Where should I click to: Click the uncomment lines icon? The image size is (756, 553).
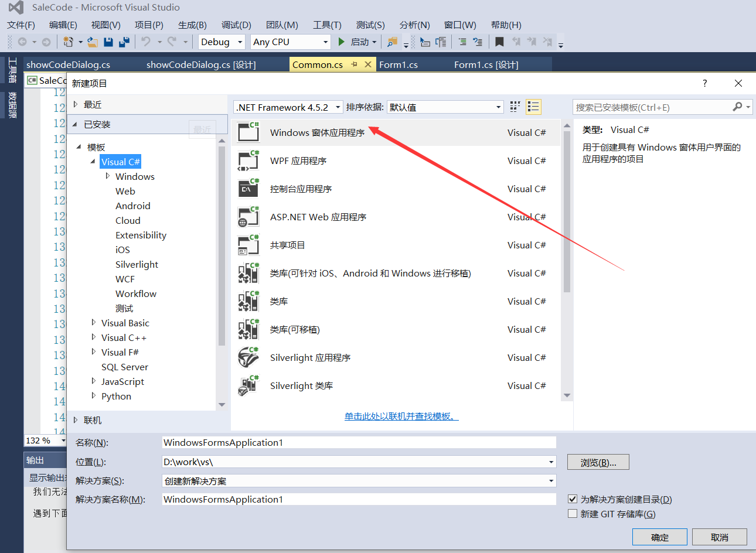[478, 42]
